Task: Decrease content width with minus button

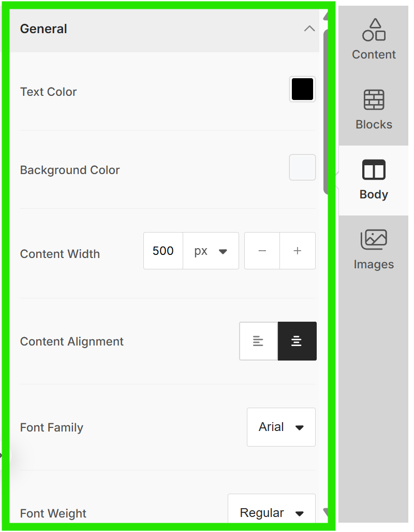Action: [262, 251]
